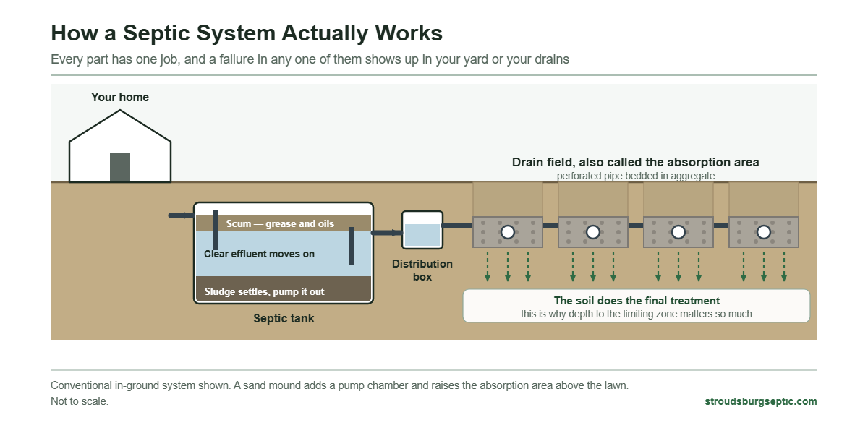Click the 'Drain field, also called the absorption area' heading
The image size is (868, 428).
coord(636,162)
